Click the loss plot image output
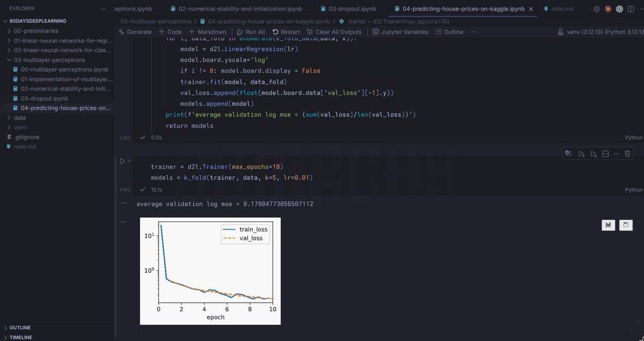The image size is (644, 341). [210, 271]
